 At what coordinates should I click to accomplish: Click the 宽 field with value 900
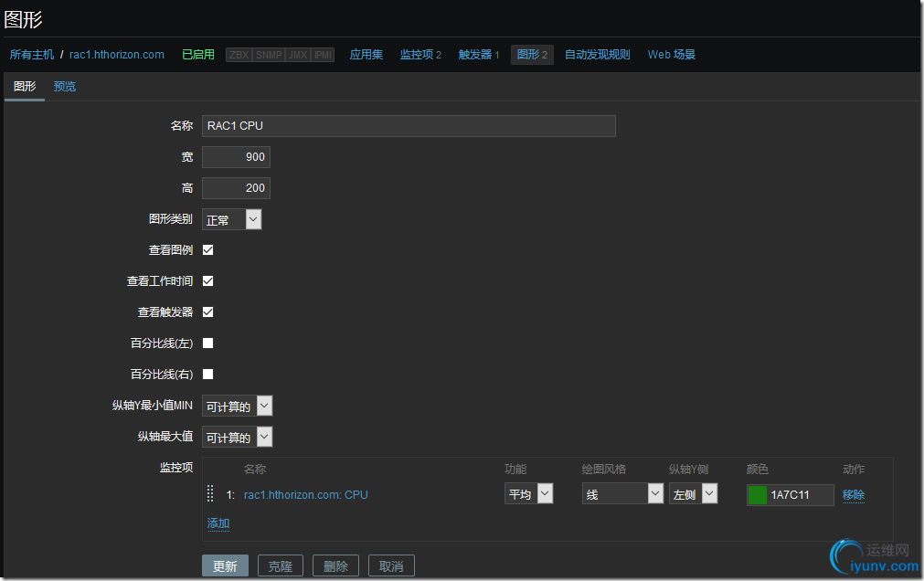(x=237, y=157)
